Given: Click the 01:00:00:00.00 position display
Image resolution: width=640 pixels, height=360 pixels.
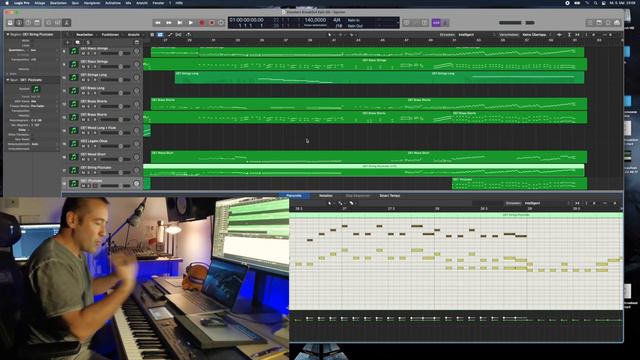Looking at the screenshot, I should (247, 20).
